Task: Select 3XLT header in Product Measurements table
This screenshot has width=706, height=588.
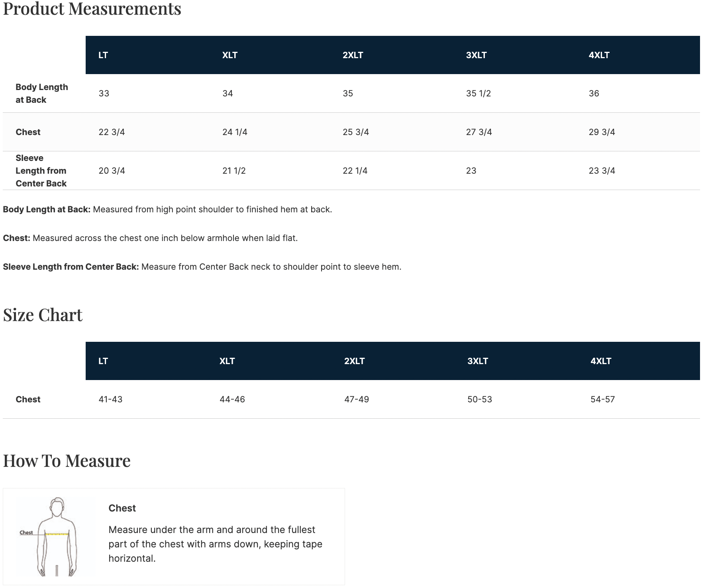Action: point(476,55)
